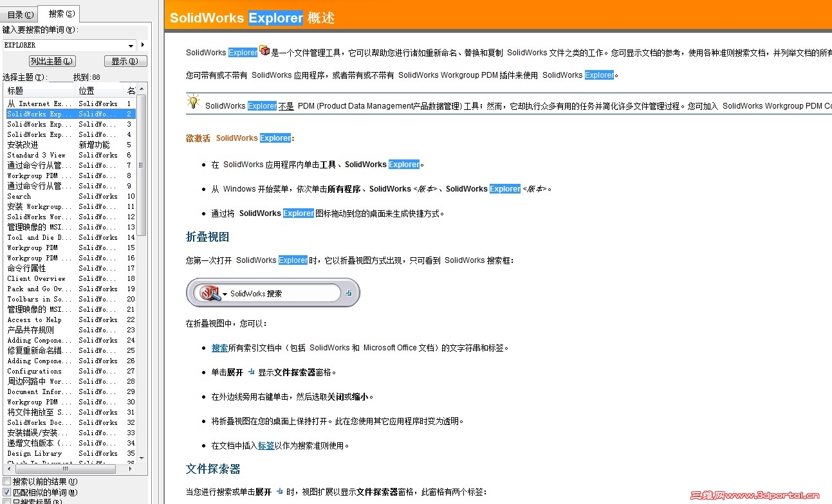This screenshot has width=832, height=504.
Task: Select the Pack and Go Ov... topic
Action: pyautogui.click(x=71, y=289)
